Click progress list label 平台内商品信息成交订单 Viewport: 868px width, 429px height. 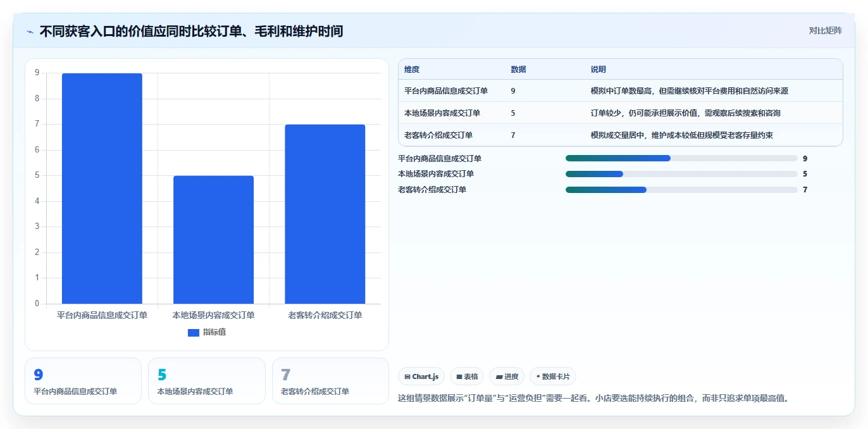pos(440,158)
